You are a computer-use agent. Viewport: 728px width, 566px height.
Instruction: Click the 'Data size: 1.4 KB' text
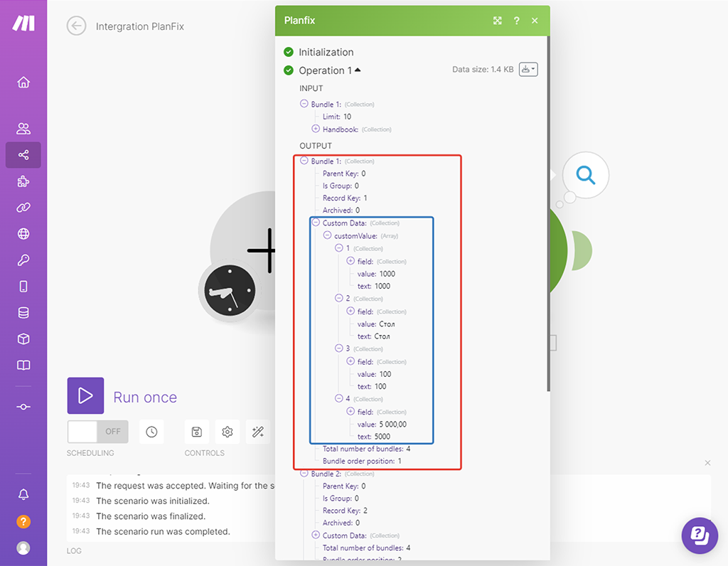coord(483,70)
